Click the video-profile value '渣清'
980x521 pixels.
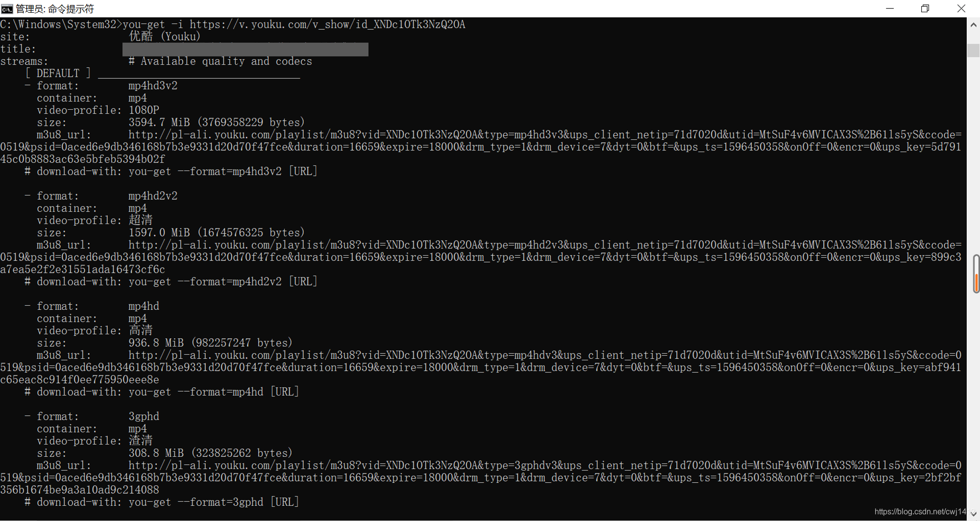(x=141, y=441)
